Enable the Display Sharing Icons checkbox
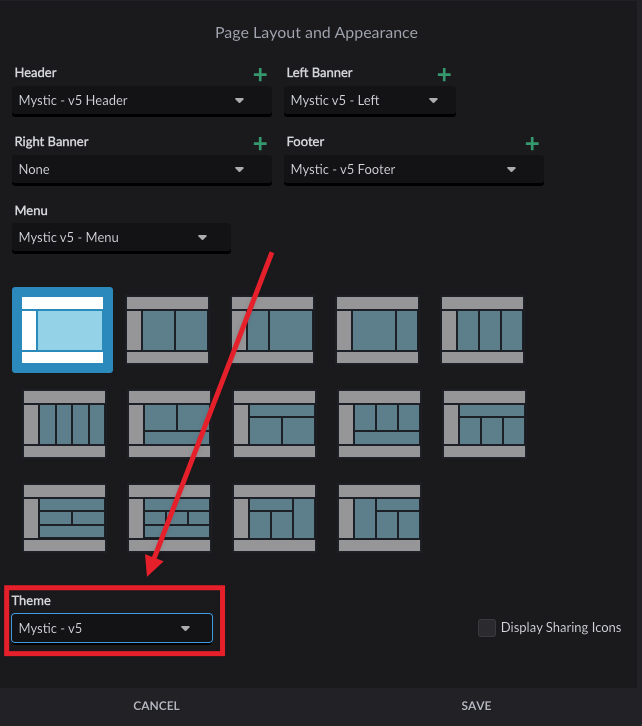 click(x=486, y=628)
